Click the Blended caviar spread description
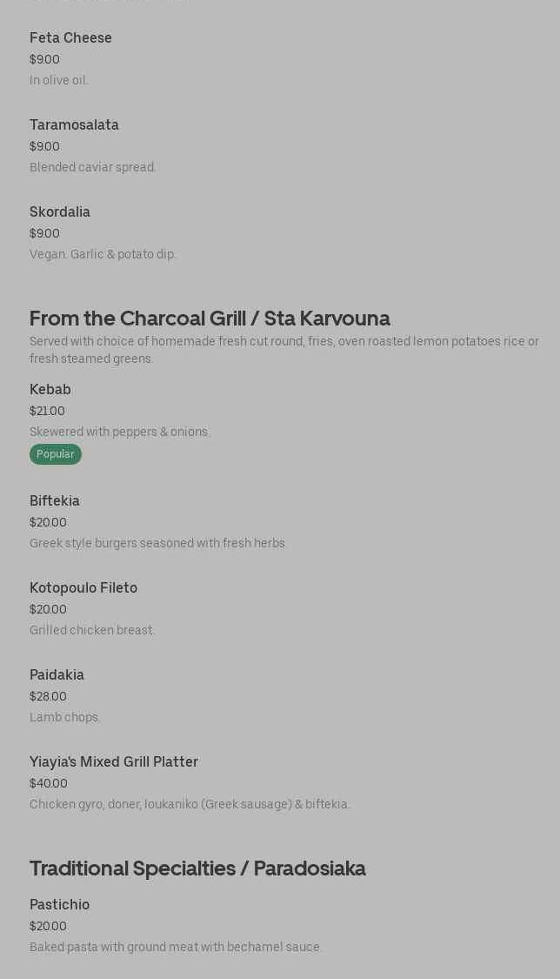 (x=93, y=168)
